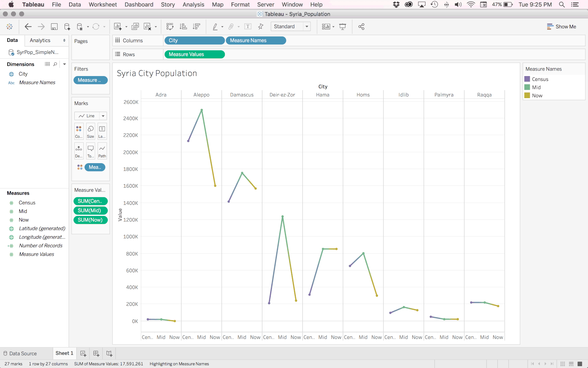
Task: Click the Group members paperclip icon
Action: tap(231, 27)
